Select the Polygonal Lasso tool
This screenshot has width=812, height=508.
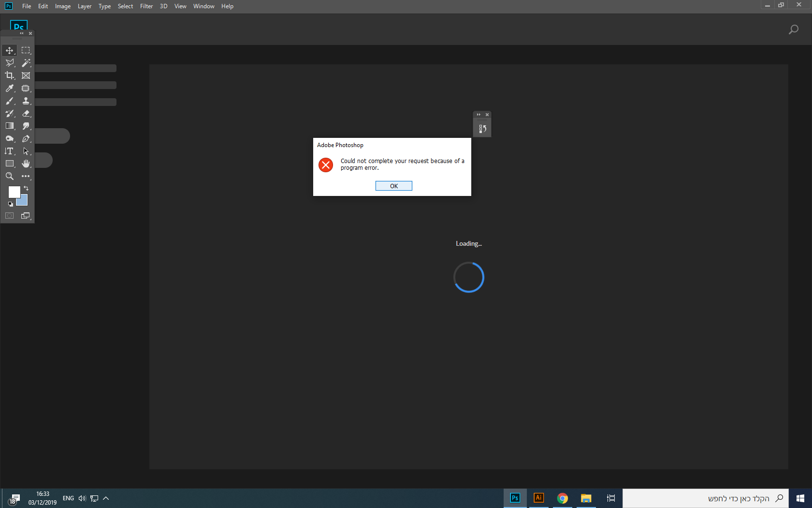(x=9, y=63)
